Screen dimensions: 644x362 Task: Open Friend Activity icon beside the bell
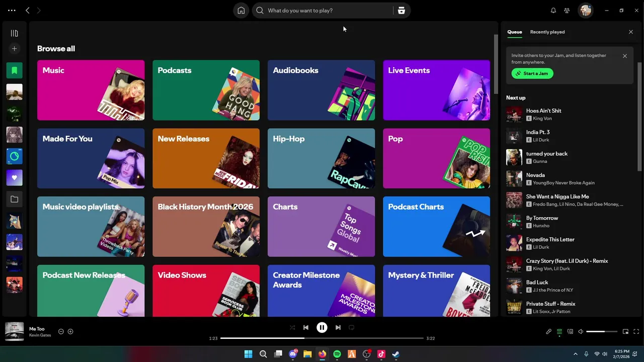tap(567, 10)
